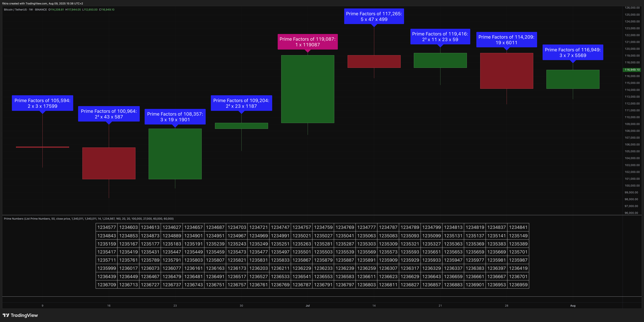This screenshot has width=644, height=322.
Task: Click table cell 1235263
Action: pyautogui.click(x=302, y=244)
